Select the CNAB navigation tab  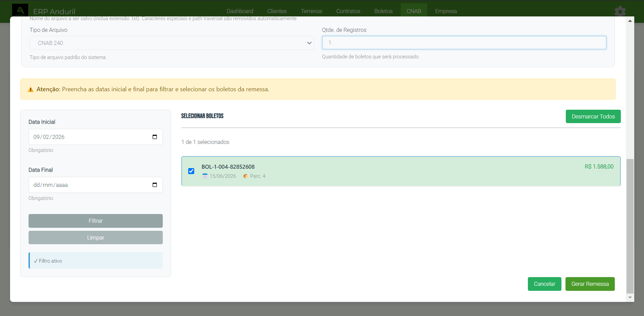[x=413, y=11]
